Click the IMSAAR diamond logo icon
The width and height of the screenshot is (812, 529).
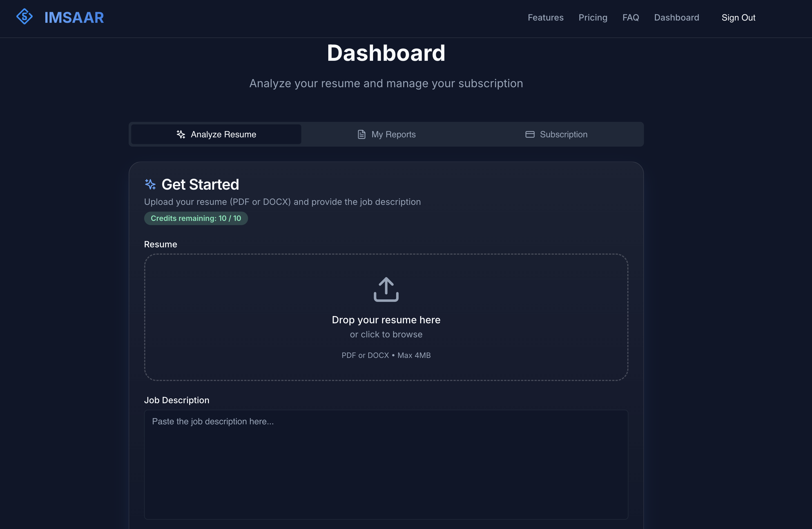coord(24,17)
